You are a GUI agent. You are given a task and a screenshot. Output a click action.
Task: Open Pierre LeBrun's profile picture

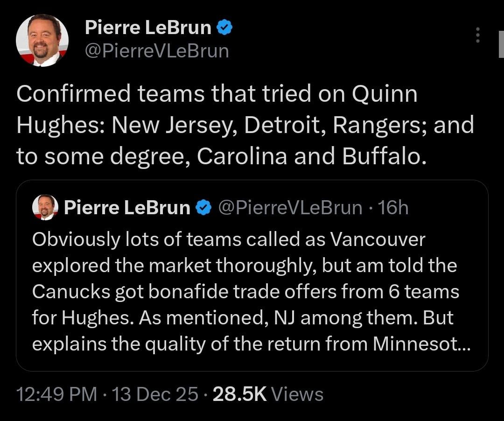click(x=43, y=40)
